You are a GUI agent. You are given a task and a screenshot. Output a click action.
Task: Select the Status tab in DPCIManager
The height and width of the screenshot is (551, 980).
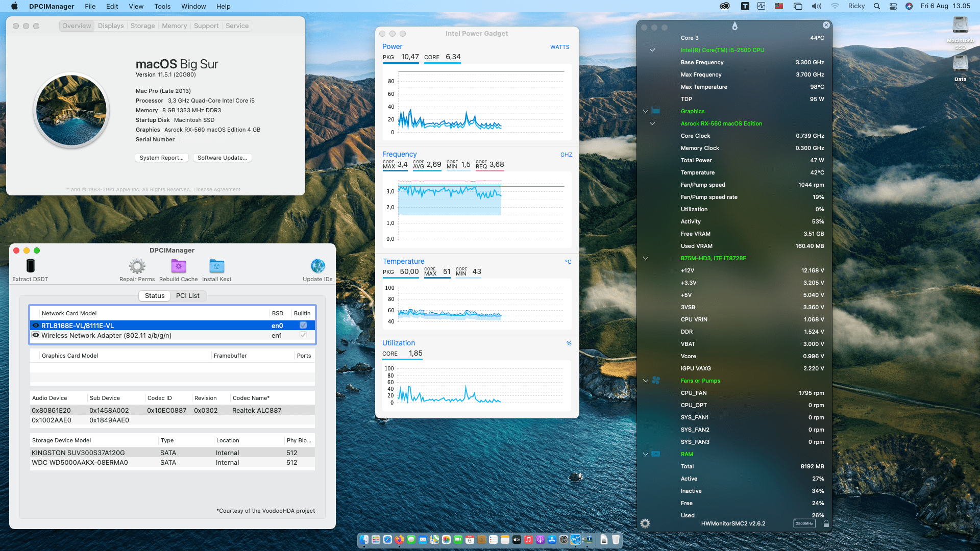(155, 296)
